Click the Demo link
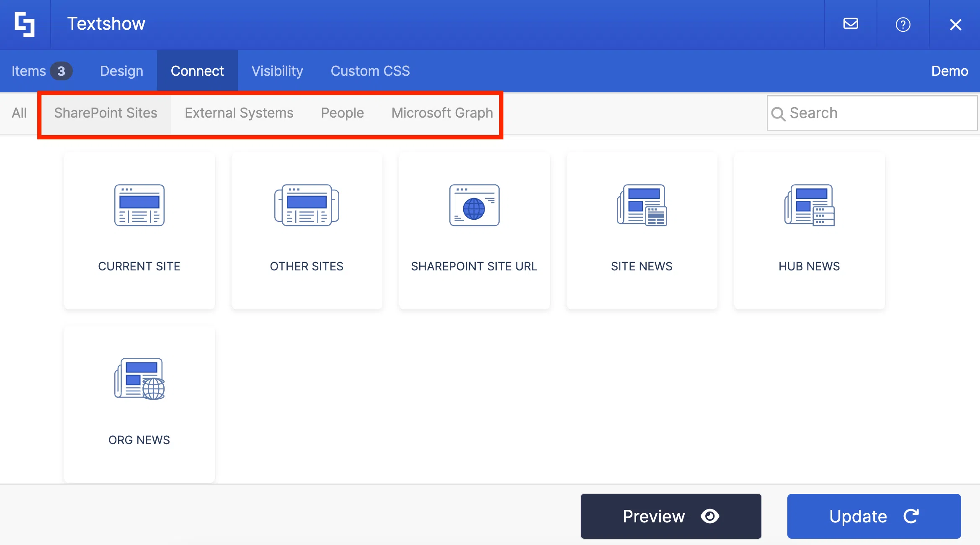 [949, 71]
